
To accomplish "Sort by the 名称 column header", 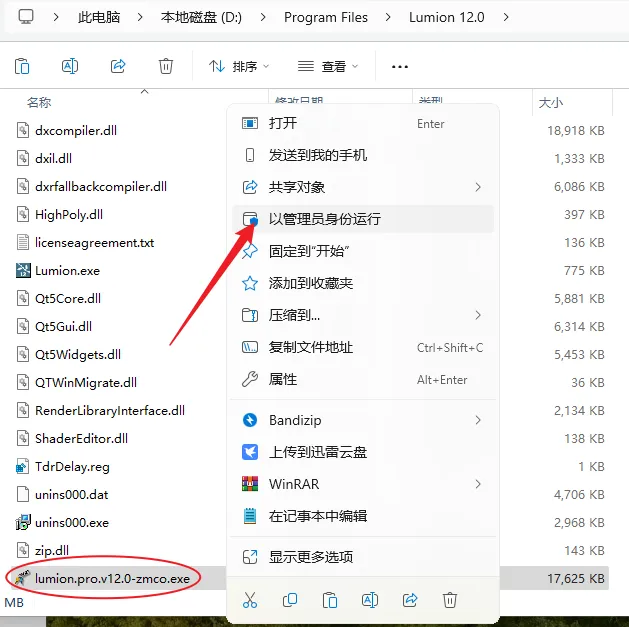I will point(39,103).
